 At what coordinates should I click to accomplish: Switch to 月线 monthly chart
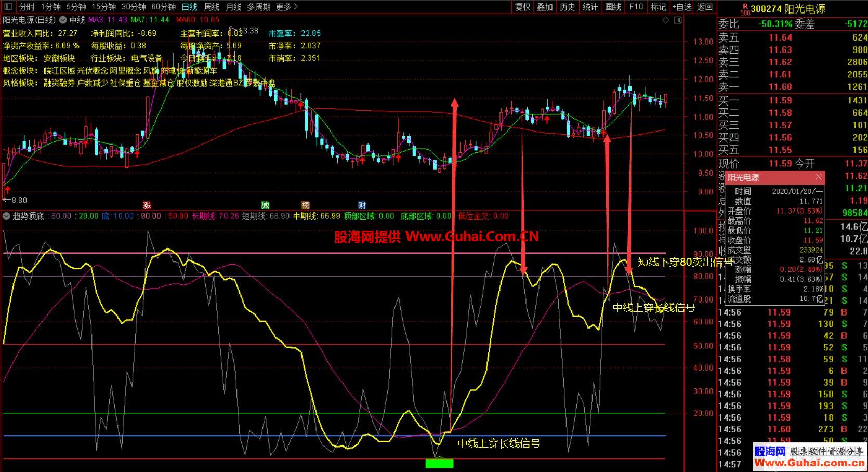point(233,7)
